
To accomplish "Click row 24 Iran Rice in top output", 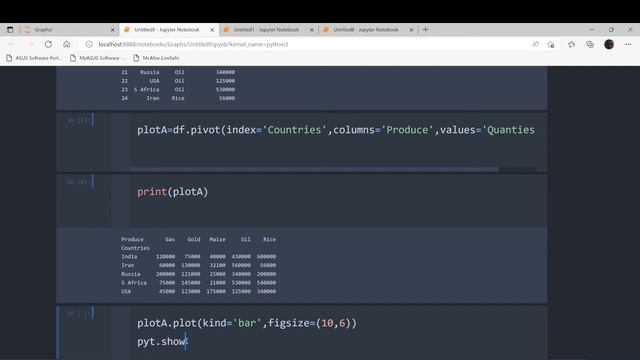I will click(178, 98).
